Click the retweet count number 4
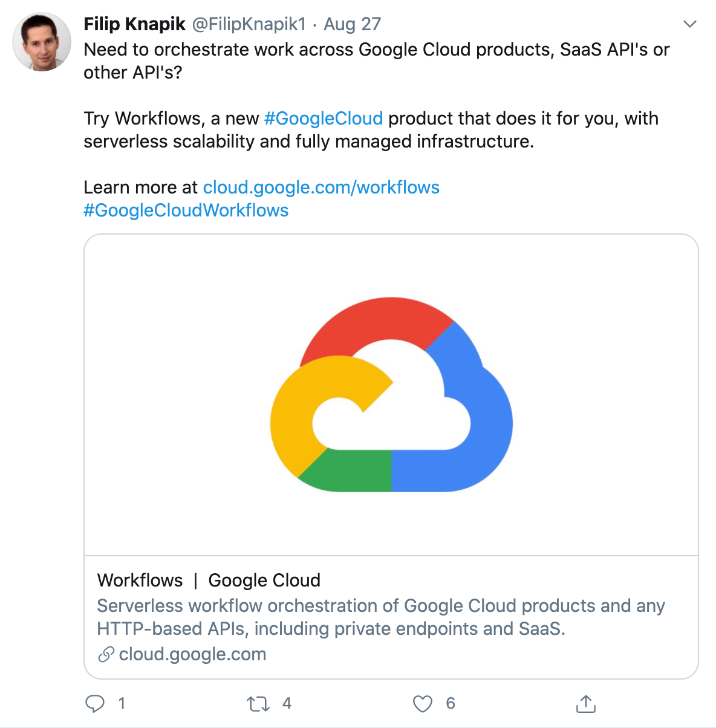The width and height of the screenshot is (716, 728). coord(287,703)
